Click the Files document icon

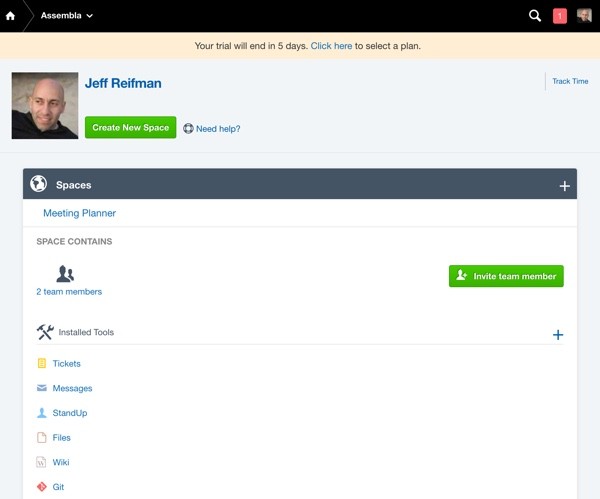pyautogui.click(x=42, y=437)
